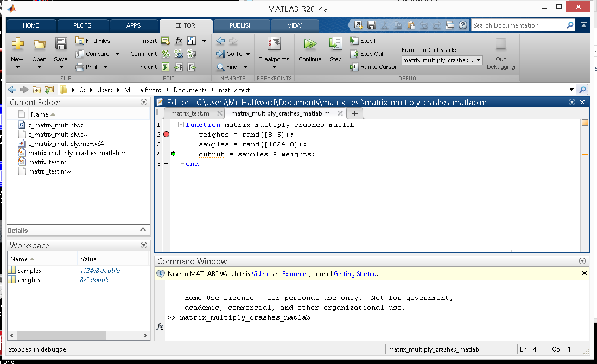The image size is (597, 364).
Task: Switch to the PUBLISH ribbon tab
Action: coord(241,25)
